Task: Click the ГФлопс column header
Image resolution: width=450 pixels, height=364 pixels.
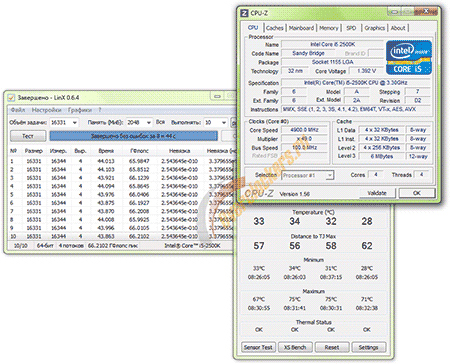Action: 139,151
